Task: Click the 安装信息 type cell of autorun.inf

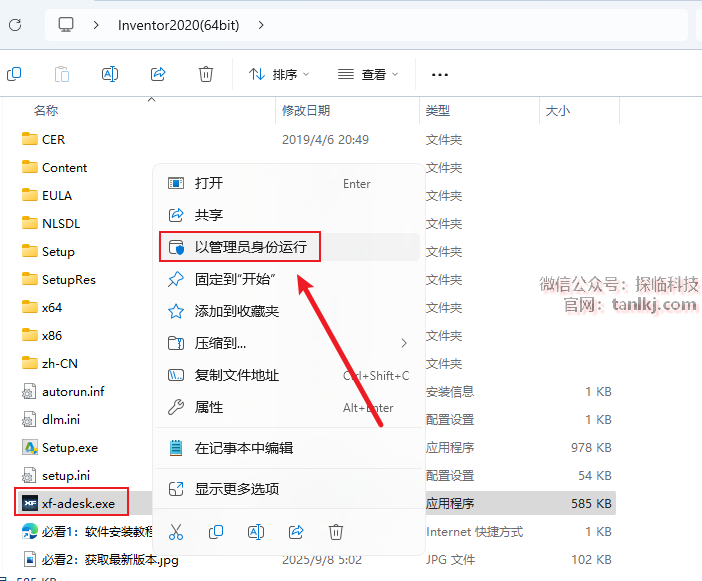Action: pyautogui.click(x=450, y=392)
